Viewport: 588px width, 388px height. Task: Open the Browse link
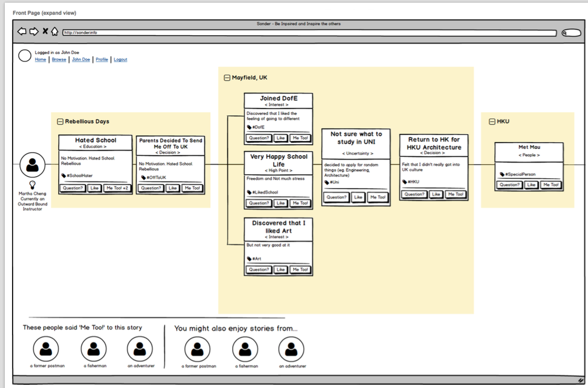pyautogui.click(x=59, y=59)
